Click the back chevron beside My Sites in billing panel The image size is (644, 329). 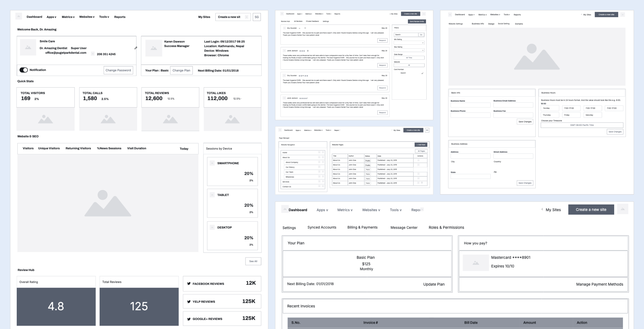pyautogui.click(x=542, y=209)
